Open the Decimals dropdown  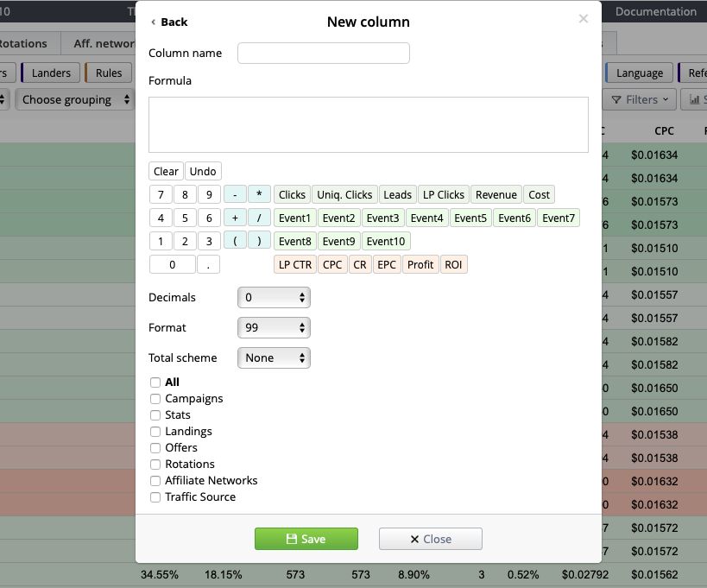click(274, 298)
